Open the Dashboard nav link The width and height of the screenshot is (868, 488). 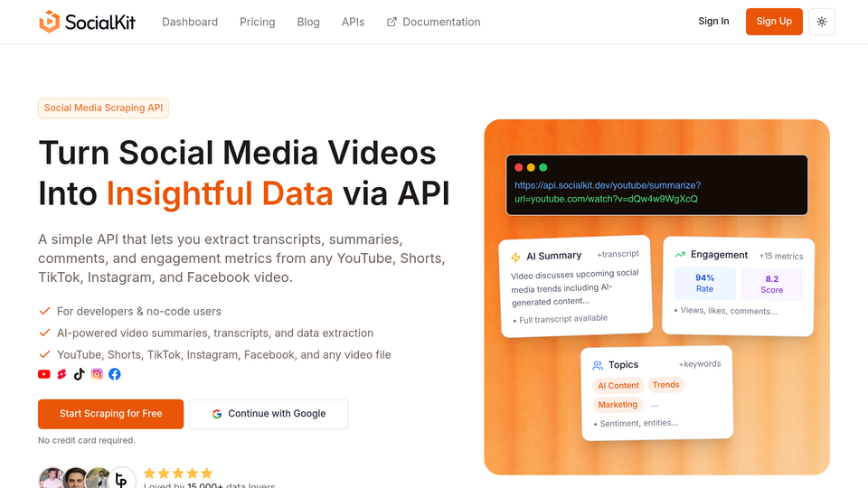click(x=190, y=22)
